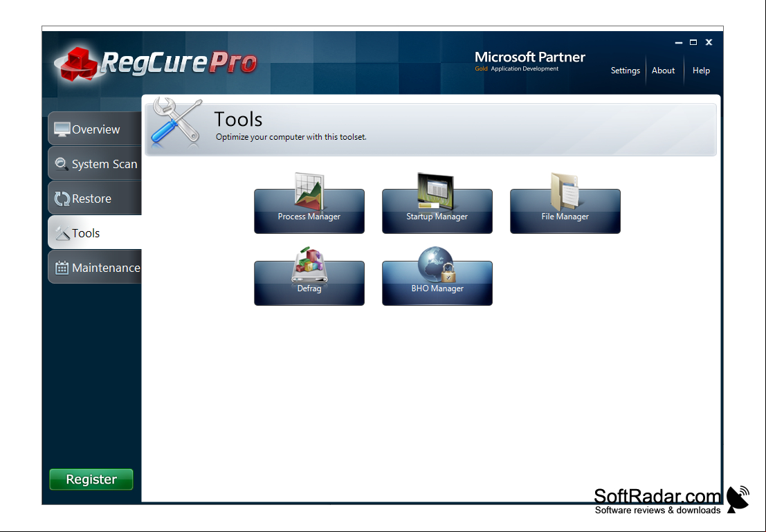Click the Maintenance calendar icon
Image resolution: width=766 pixels, height=532 pixels.
(x=62, y=268)
